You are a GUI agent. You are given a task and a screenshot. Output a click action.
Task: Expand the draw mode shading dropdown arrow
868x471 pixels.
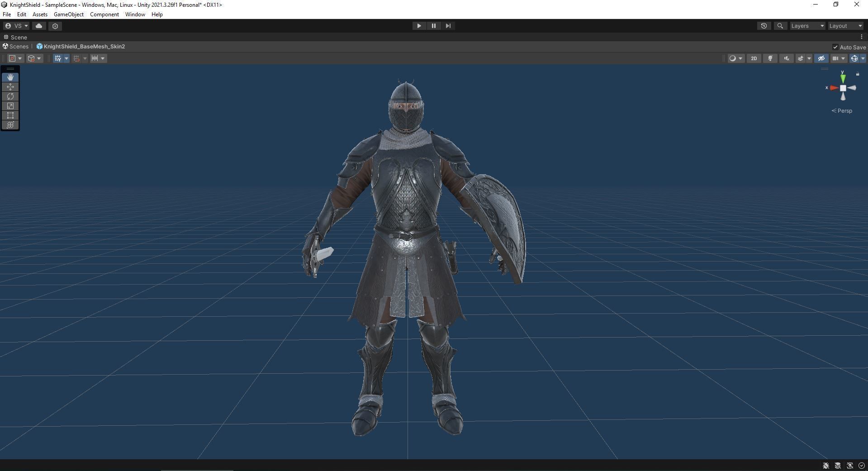click(x=740, y=58)
